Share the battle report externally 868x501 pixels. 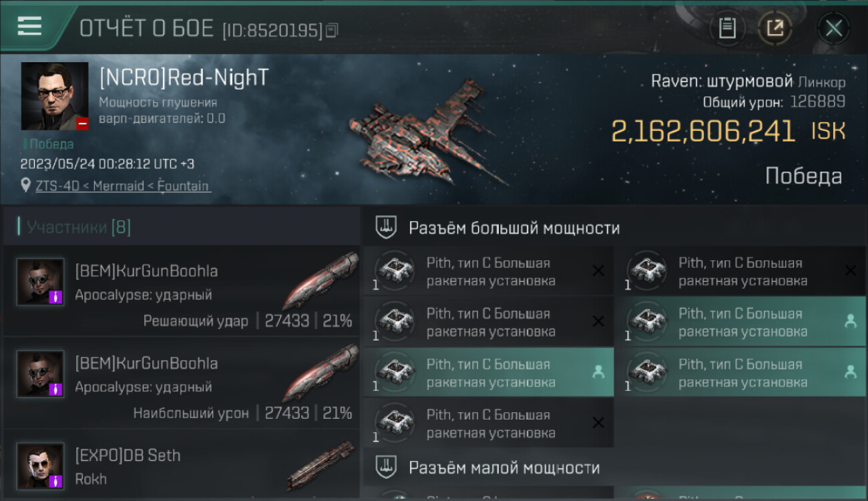tap(775, 28)
